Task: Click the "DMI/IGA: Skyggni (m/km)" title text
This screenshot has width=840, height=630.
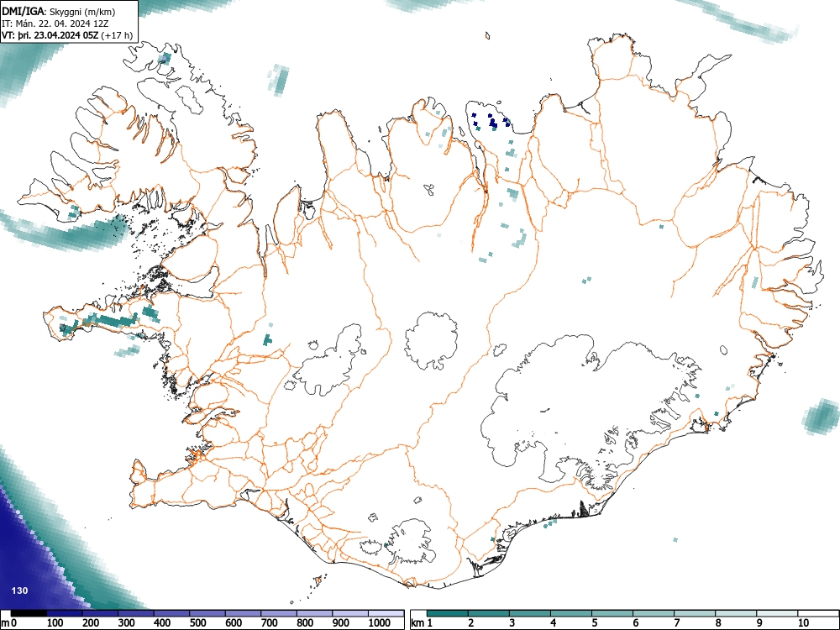Action: 59,12
